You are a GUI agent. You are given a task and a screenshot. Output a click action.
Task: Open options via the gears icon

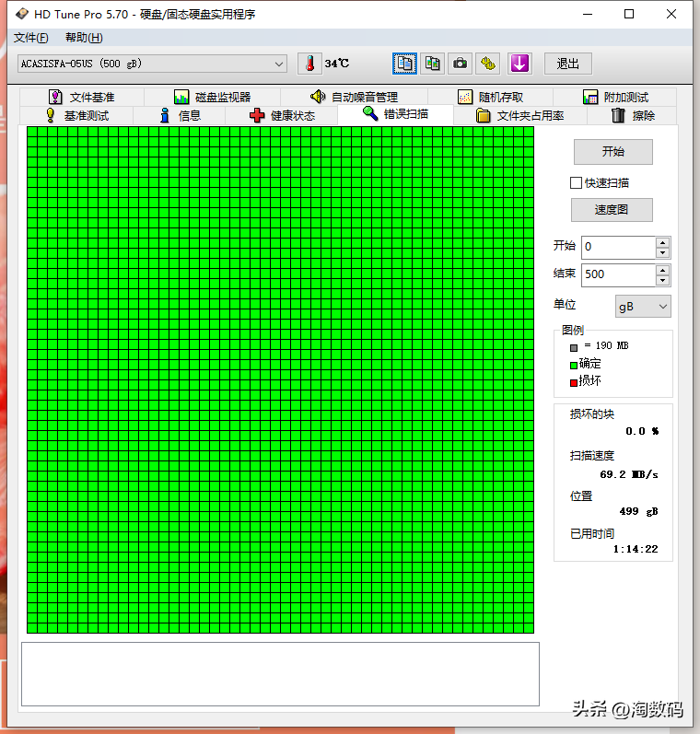(488, 64)
